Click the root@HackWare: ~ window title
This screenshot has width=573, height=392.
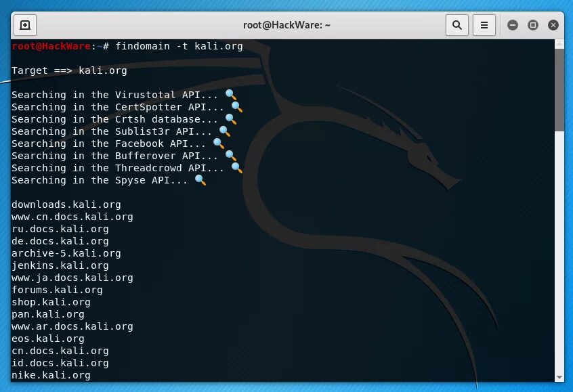pos(286,25)
